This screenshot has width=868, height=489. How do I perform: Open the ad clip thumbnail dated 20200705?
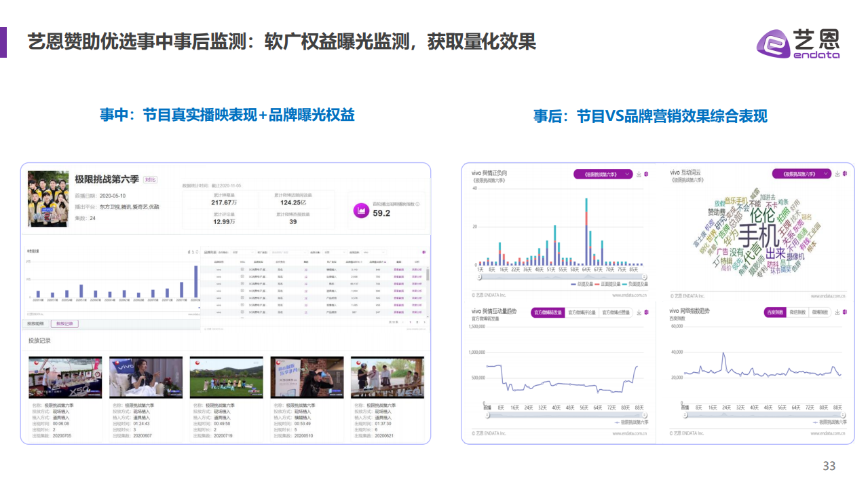pyautogui.click(x=65, y=378)
